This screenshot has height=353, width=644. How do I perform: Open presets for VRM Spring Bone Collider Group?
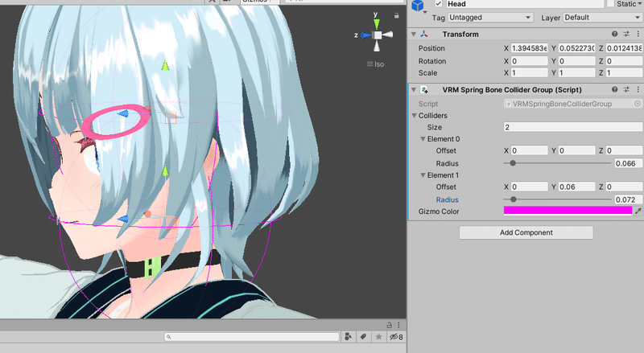tap(626, 89)
